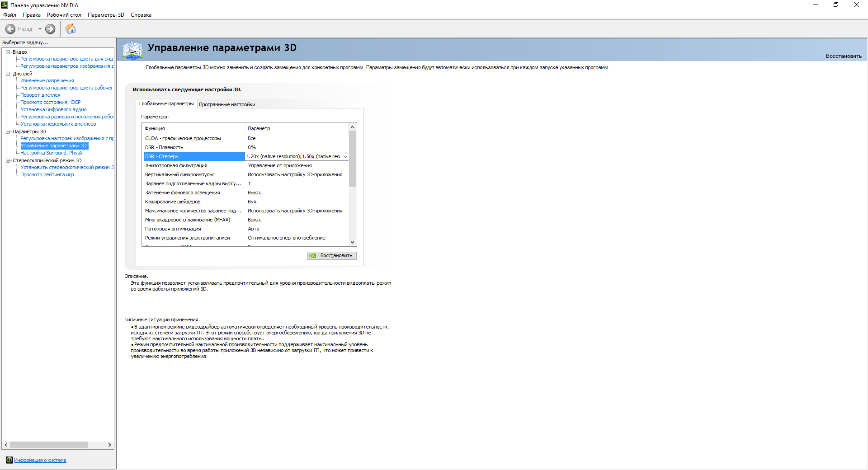
Task: Select the CUDA - графические процессоры row
Action: tap(245, 138)
